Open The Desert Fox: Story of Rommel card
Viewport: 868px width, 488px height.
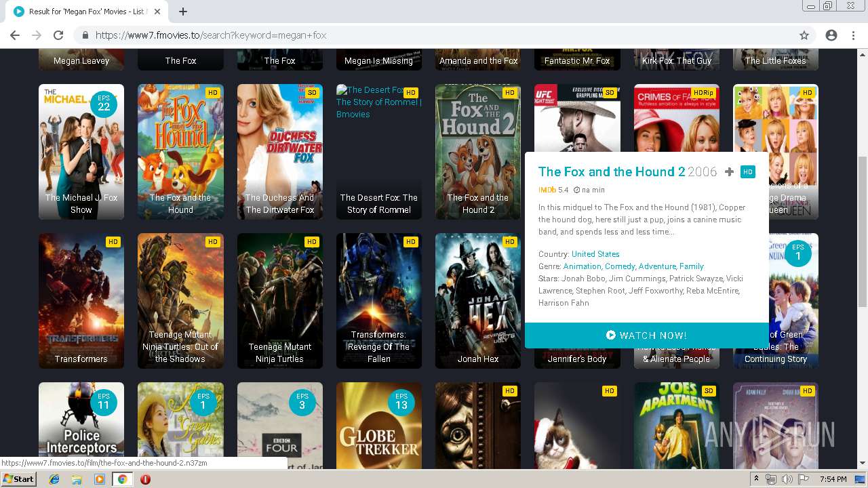coord(379,152)
